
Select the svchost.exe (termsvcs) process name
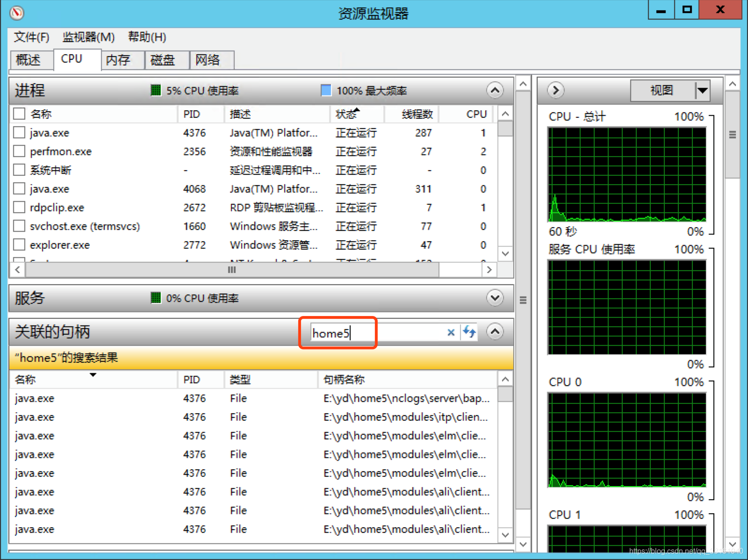click(85, 226)
